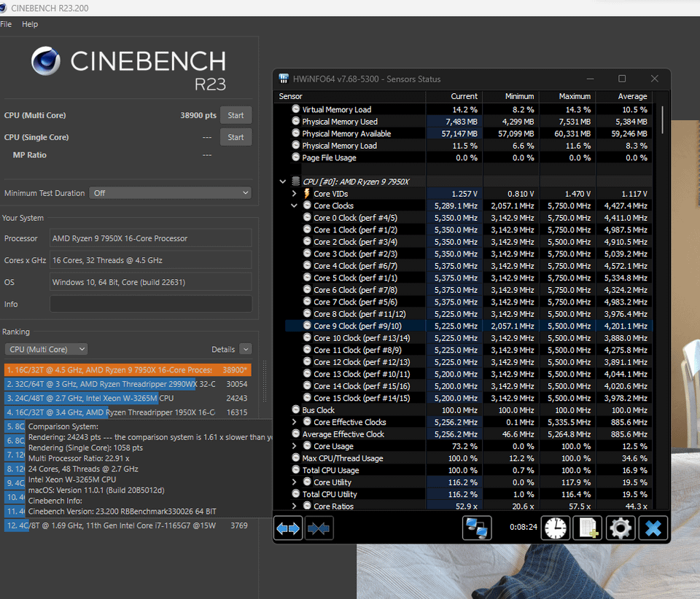Start the CPU Single Core test
The width and height of the screenshot is (700, 599).
click(236, 137)
